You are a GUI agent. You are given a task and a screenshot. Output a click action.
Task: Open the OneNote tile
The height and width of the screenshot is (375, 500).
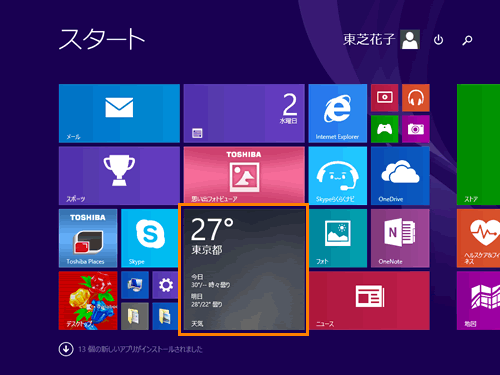tap(400, 238)
